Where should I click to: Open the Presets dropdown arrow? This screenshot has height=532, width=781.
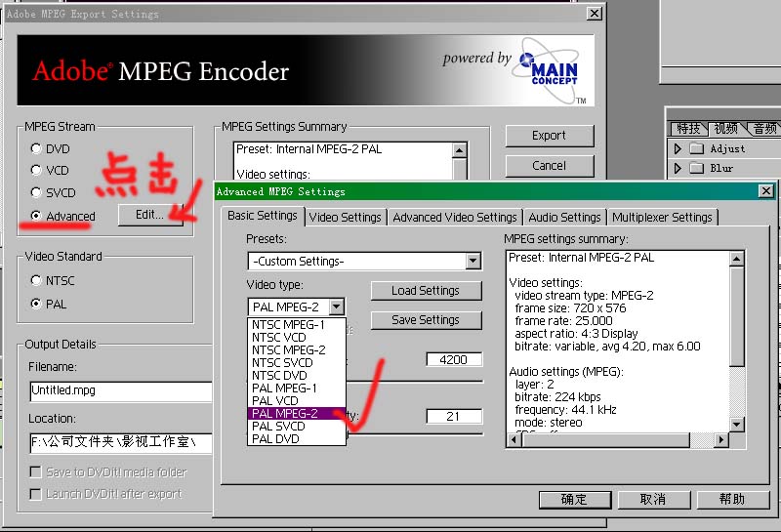click(473, 261)
